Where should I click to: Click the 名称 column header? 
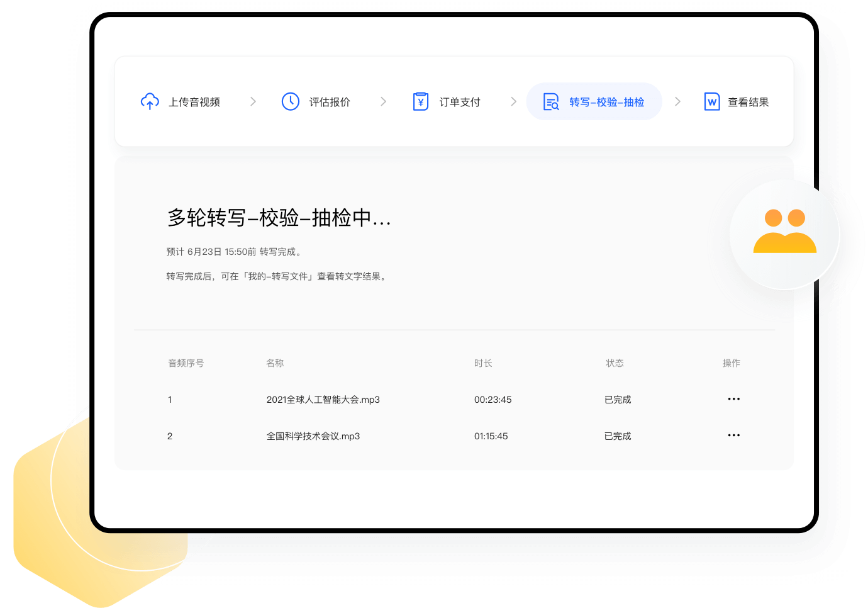[x=275, y=363]
